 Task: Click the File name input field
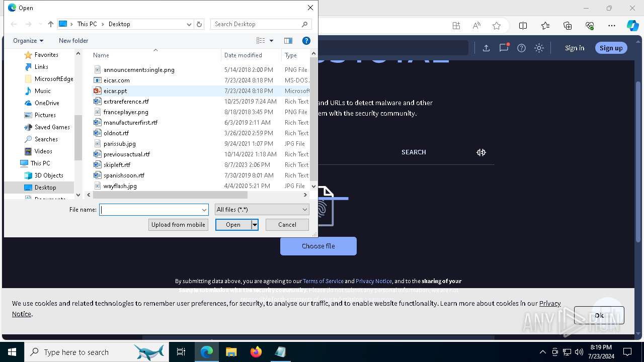pos(150,210)
